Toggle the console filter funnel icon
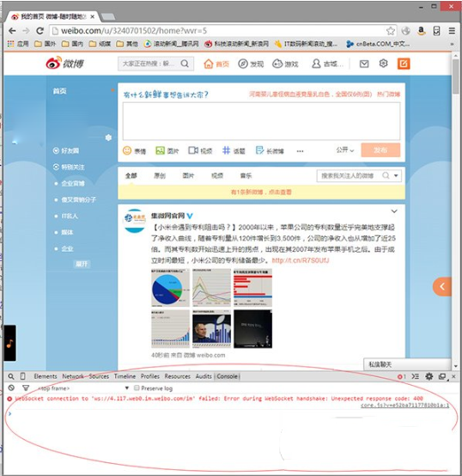 [26, 388]
